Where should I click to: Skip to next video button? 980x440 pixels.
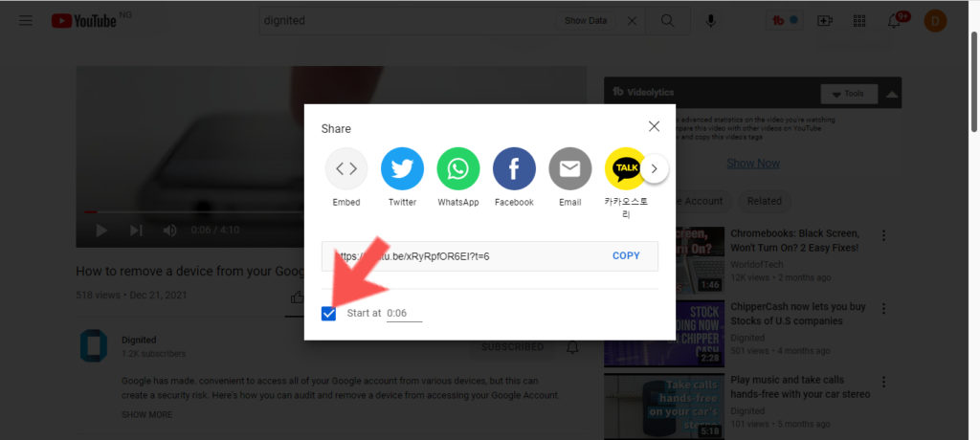point(136,231)
